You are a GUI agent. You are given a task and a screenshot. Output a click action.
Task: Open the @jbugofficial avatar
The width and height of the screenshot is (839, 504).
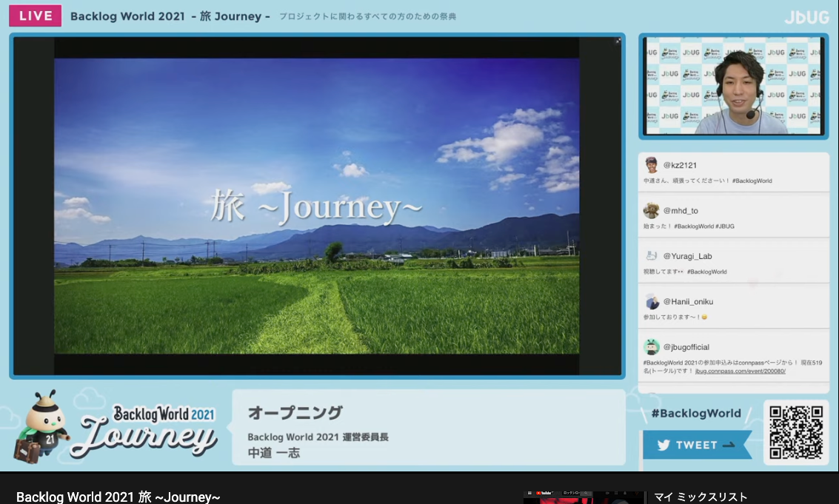click(x=651, y=346)
